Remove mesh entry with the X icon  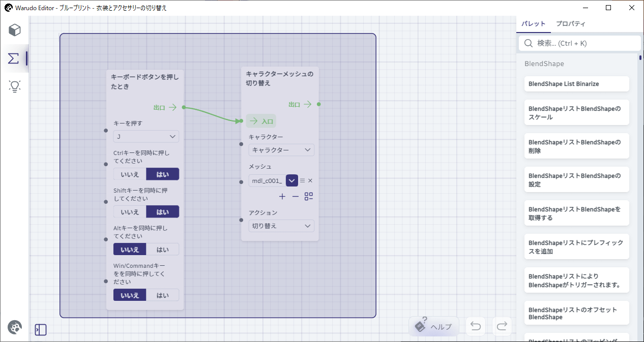(310, 180)
